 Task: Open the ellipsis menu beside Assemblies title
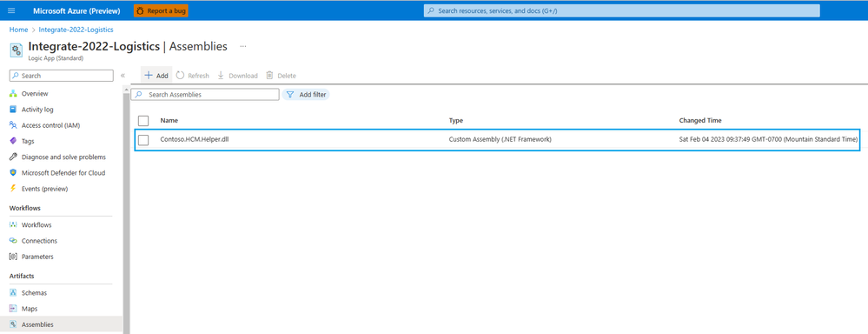click(242, 46)
